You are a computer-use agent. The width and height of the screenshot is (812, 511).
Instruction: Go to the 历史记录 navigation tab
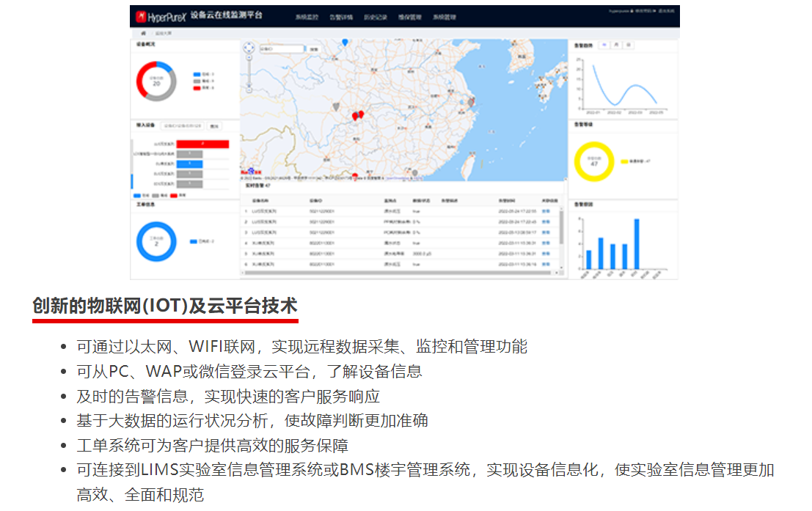pos(375,16)
